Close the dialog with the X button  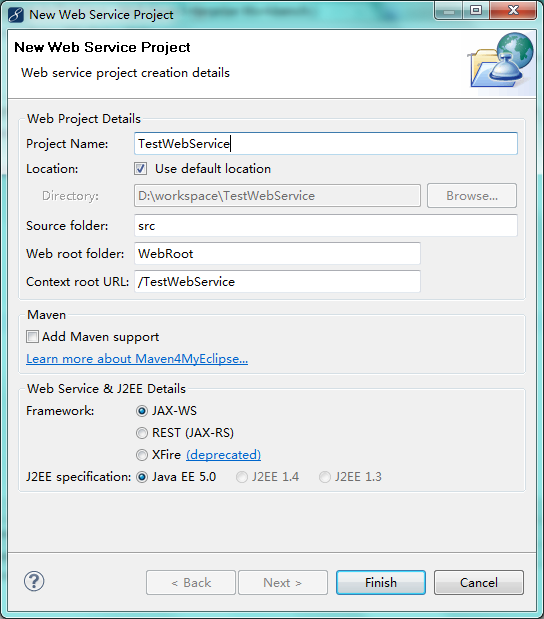click(513, 10)
